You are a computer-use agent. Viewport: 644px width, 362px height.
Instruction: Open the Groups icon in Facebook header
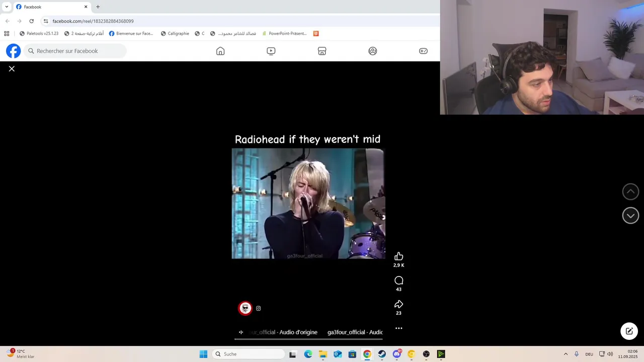click(373, 51)
